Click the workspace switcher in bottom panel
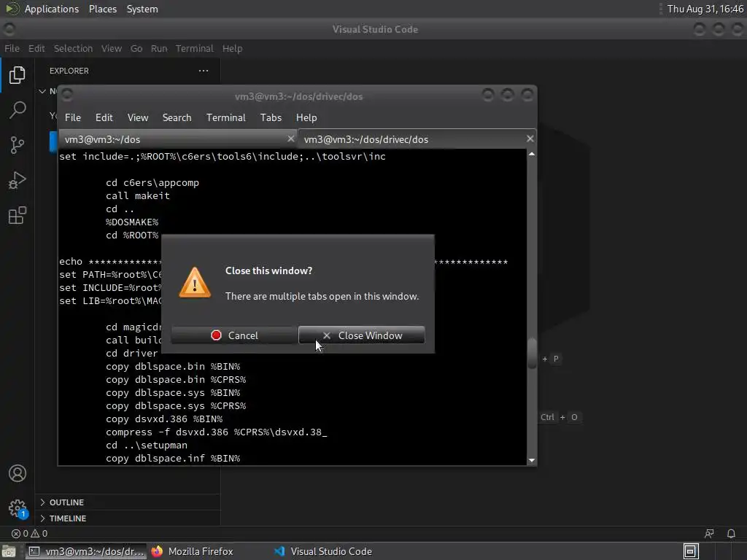This screenshot has width=747, height=560. [690, 551]
